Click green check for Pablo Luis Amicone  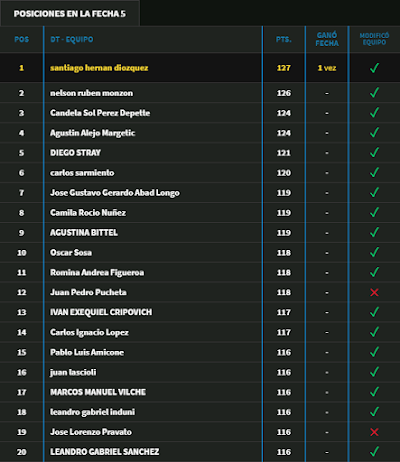(374, 352)
